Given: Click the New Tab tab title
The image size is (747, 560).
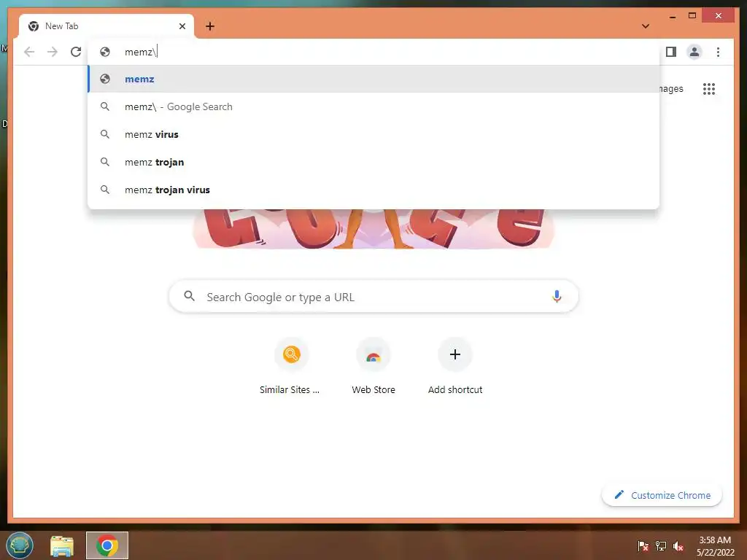Looking at the screenshot, I should (x=61, y=26).
